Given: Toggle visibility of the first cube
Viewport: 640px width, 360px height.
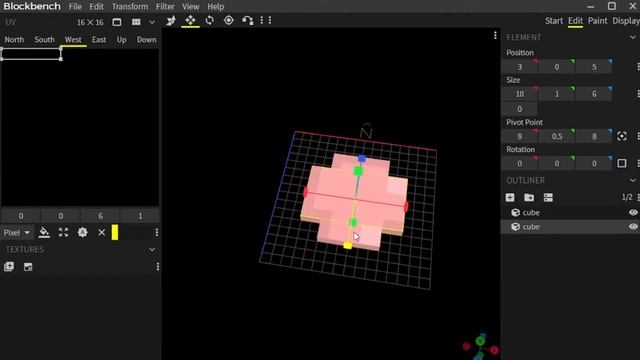Looking at the screenshot, I should coord(633,213).
